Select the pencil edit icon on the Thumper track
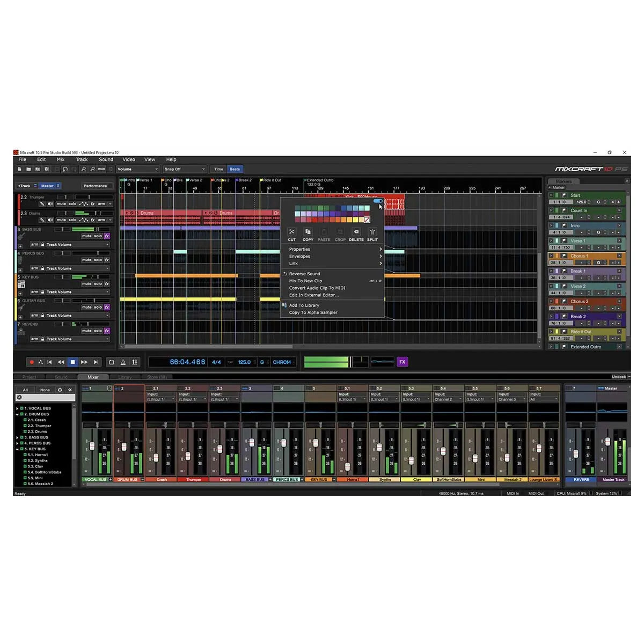The width and height of the screenshot is (644, 644). click(42, 204)
